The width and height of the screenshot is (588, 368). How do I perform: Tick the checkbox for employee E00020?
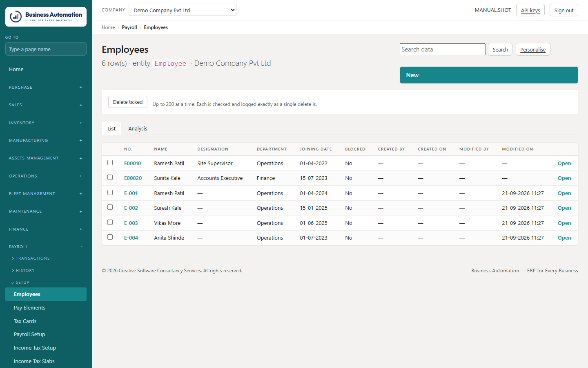coord(110,177)
